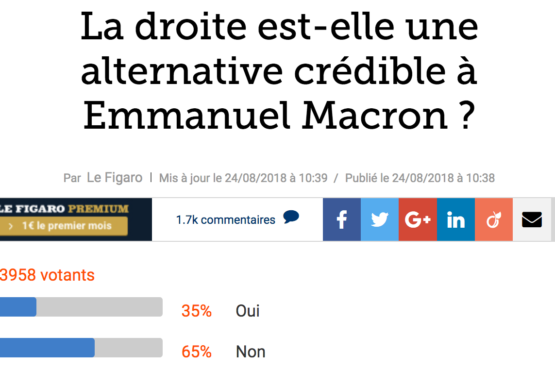Open the 1.7k commentaires link
The width and height of the screenshot is (555, 370).
(x=225, y=220)
